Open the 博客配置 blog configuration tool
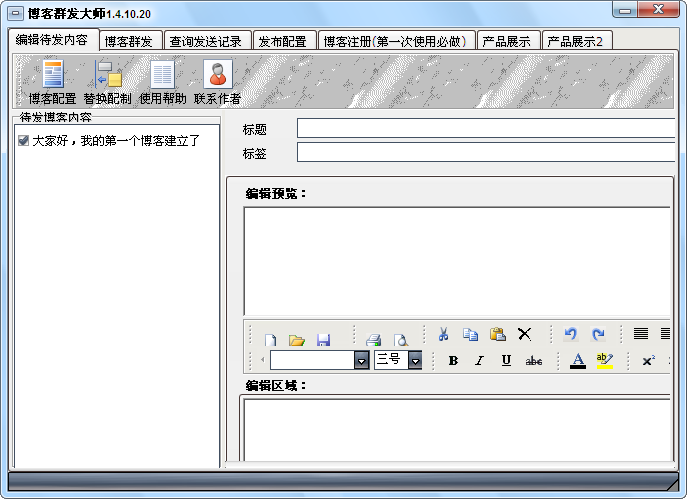The width and height of the screenshot is (687, 499). coord(52,76)
